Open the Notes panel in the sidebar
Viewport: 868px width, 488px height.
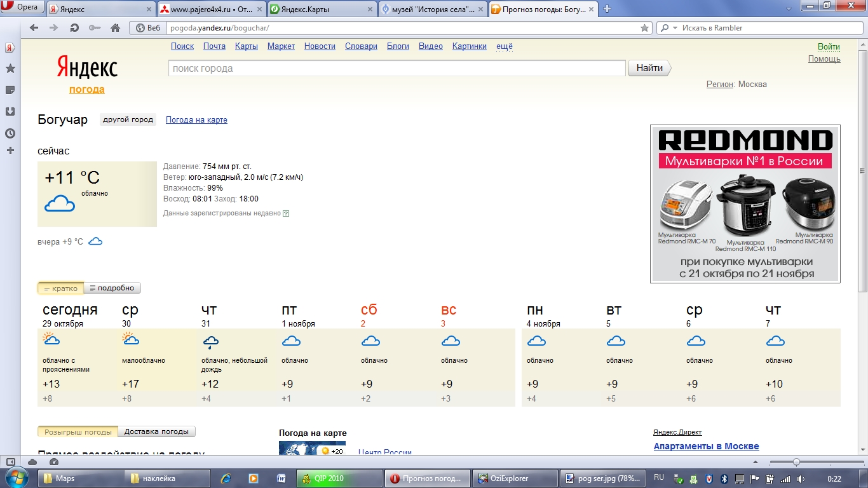pos(10,90)
